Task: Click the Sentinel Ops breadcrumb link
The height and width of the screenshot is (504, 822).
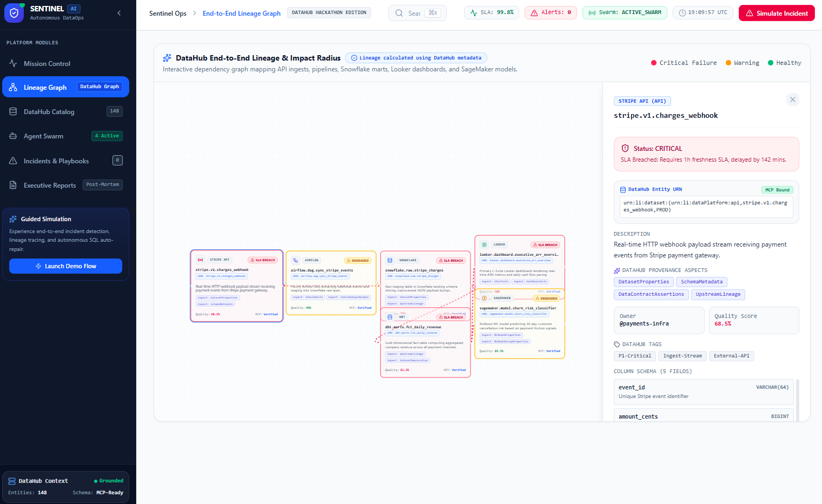Action: pyautogui.click(x=168, y=14)
